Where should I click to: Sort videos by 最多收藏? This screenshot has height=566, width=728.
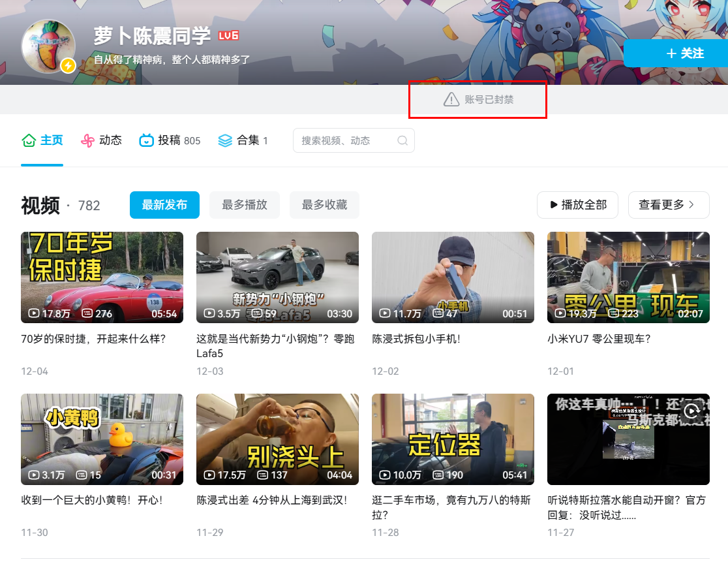pyautogui.click(x=324, y=205)
